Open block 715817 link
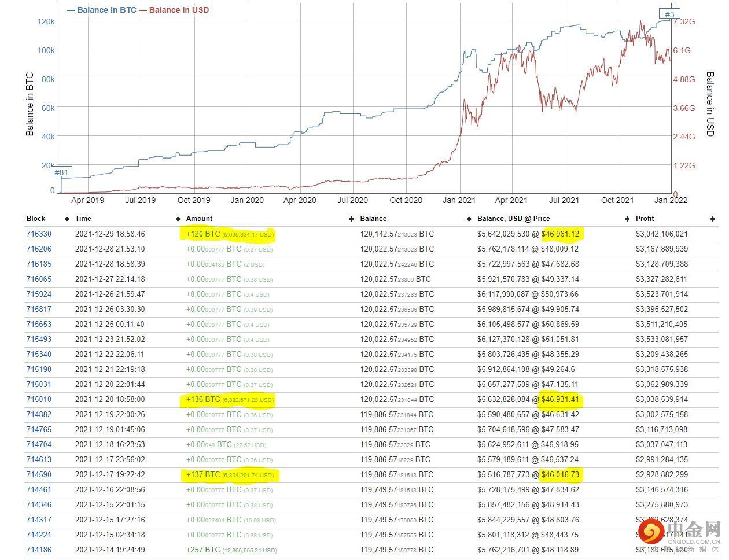The width and height of the screenshot is (729, 560). (x=39, y=310)
